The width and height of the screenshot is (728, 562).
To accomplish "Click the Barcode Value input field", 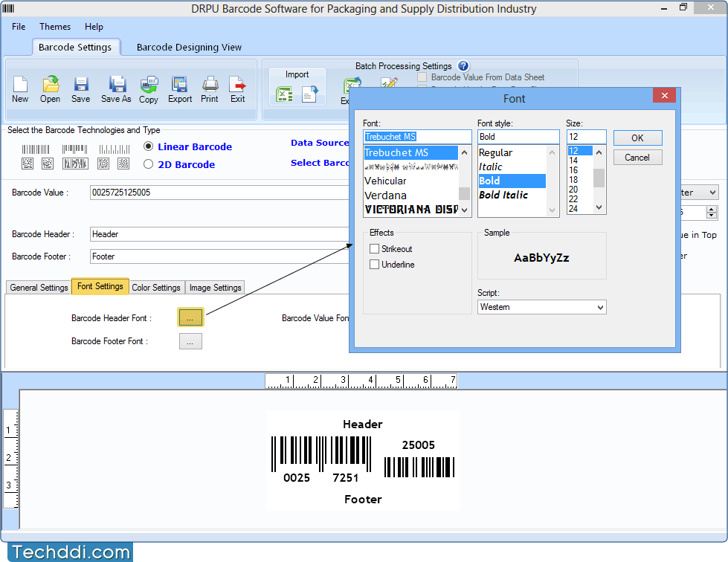I will (219, 192).
